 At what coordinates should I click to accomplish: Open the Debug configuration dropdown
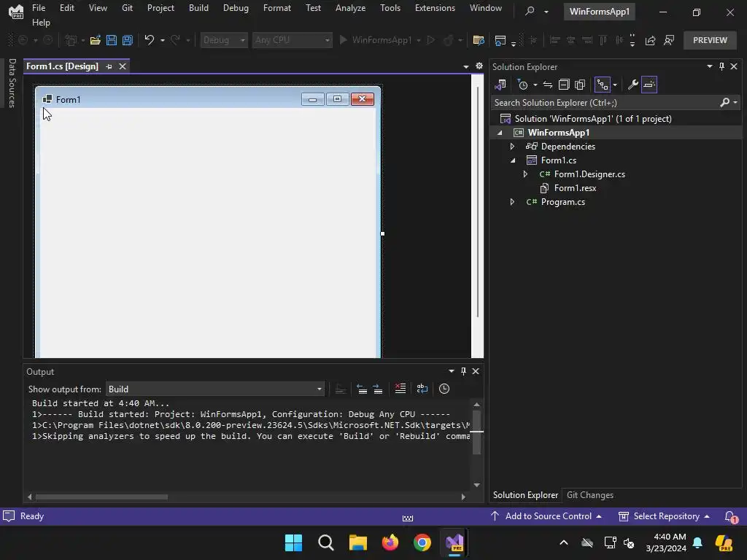[224, 41]
